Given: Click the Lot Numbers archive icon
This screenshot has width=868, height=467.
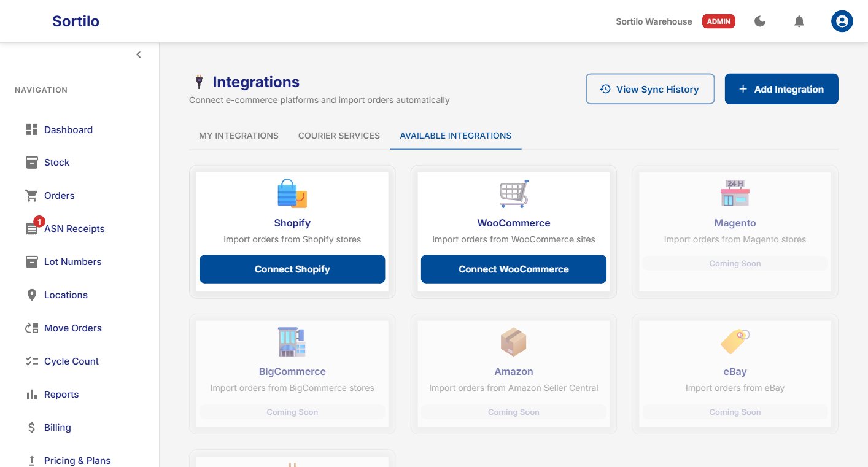Looking at the screenshot, I should pyautogui.click(x=32, y=262).
